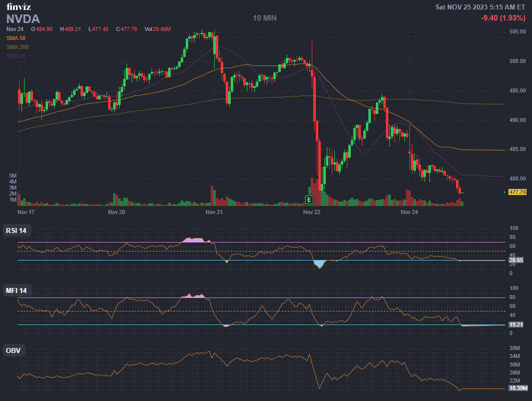Viewport: 532px width, 401px height.
Task: Toggle the SMA 20 overlay label
Action: point(16,55)
